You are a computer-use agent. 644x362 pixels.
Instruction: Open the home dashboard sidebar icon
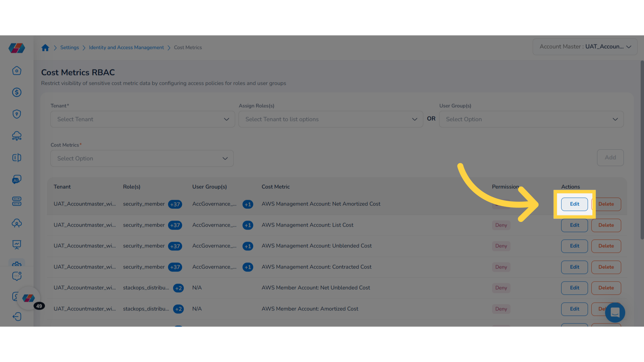17,71
